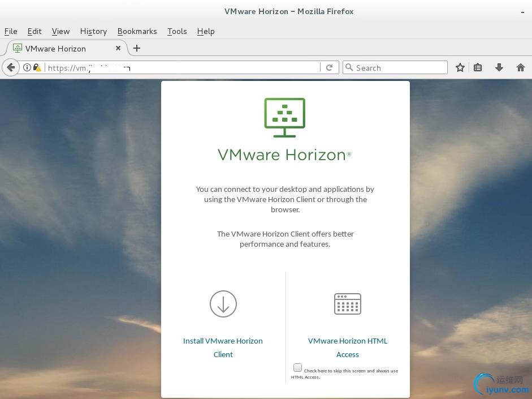532x399 pixels.
Task: Bookmark this page with the star
Action: [x=460, y=67]
